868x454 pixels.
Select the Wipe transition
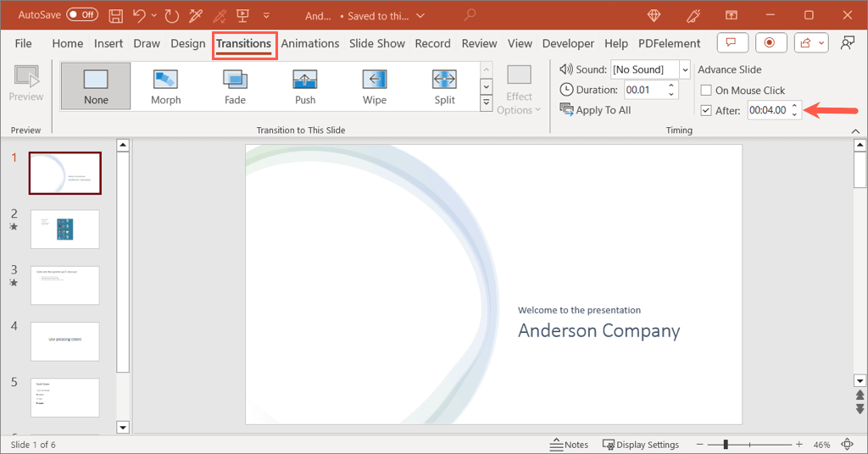pos(375,86)
